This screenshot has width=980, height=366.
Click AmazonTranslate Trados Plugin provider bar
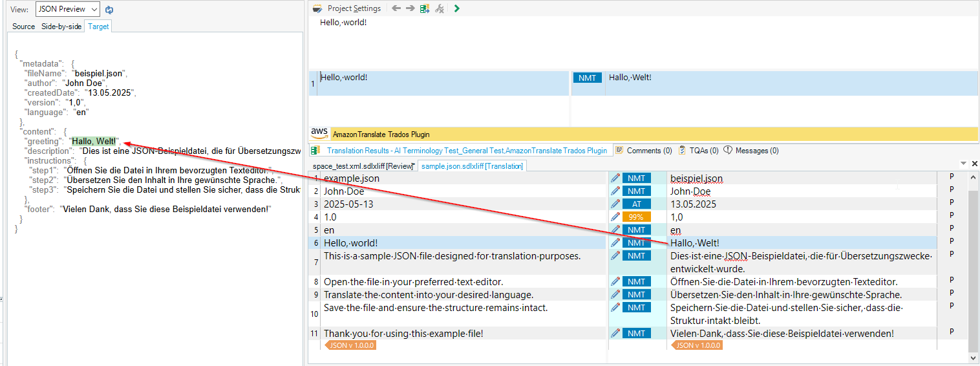click(x=643, y=134)
